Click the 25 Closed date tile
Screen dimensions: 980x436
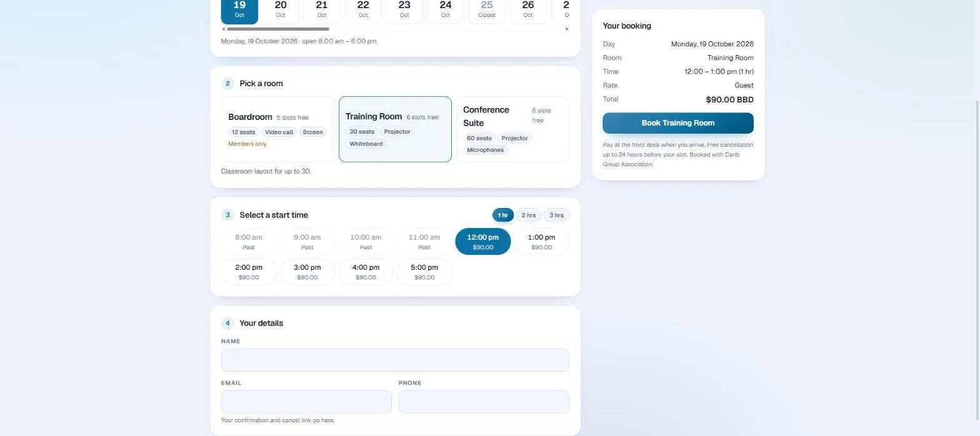tap(487, 12)
